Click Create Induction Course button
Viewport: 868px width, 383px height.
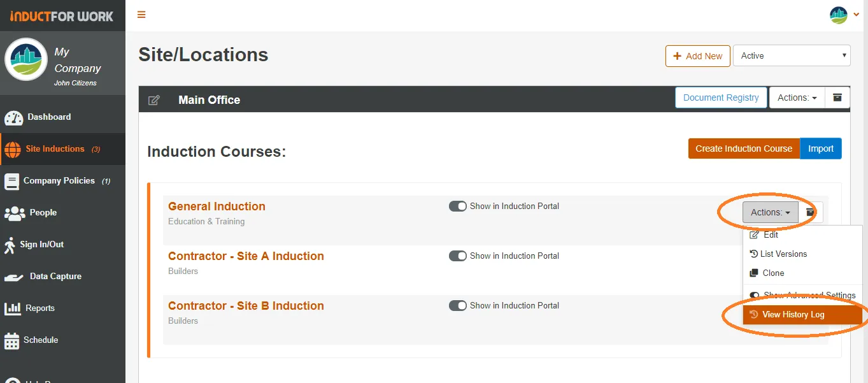(x=744, y=148)
